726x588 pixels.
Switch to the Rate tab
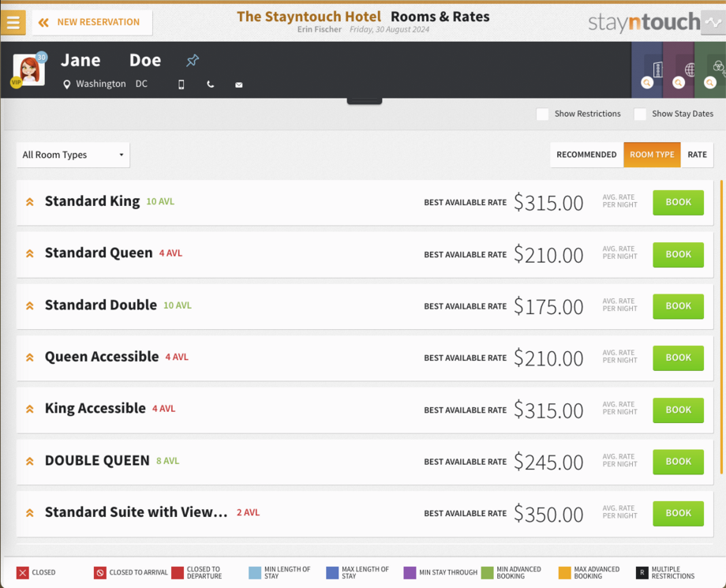click(697, 155)
